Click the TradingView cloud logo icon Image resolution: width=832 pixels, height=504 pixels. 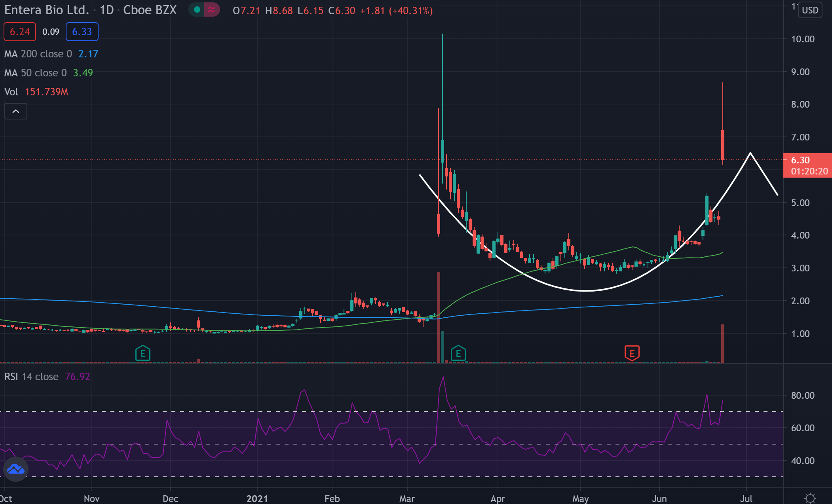point(16,470)
